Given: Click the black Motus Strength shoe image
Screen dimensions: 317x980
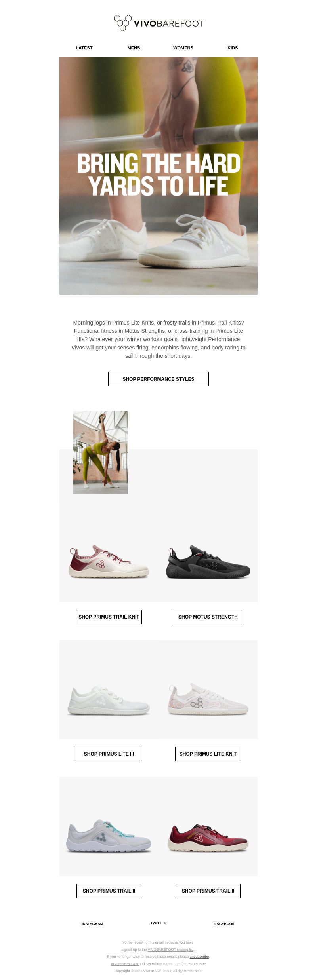Looking at the screenshot, I should click(208, 562).
